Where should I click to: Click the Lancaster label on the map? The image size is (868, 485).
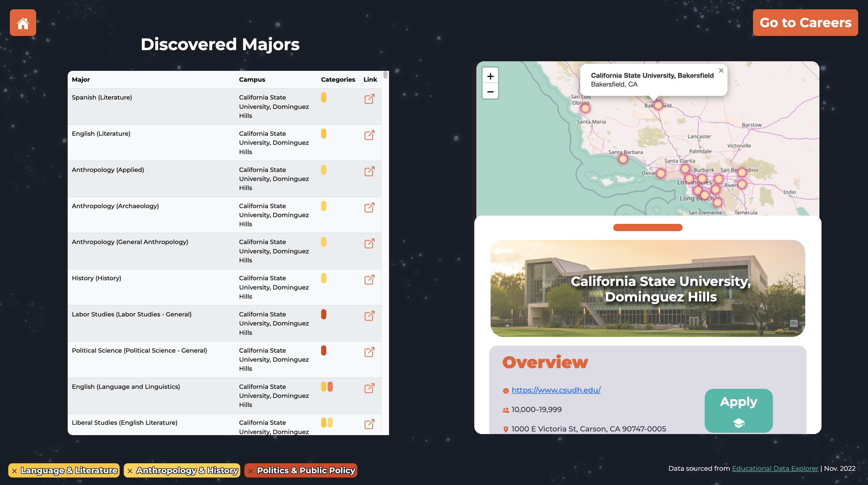click(x=699, y=136)
